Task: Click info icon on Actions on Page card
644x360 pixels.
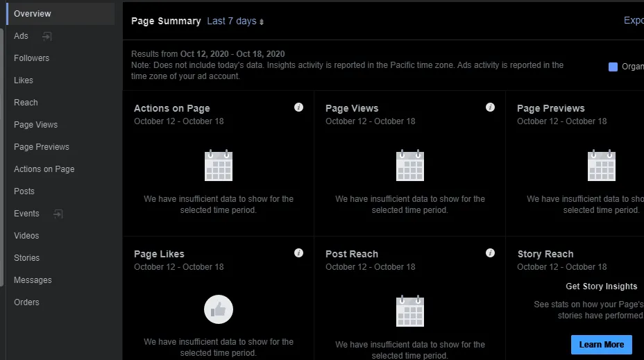Action: tap(298, 108)
